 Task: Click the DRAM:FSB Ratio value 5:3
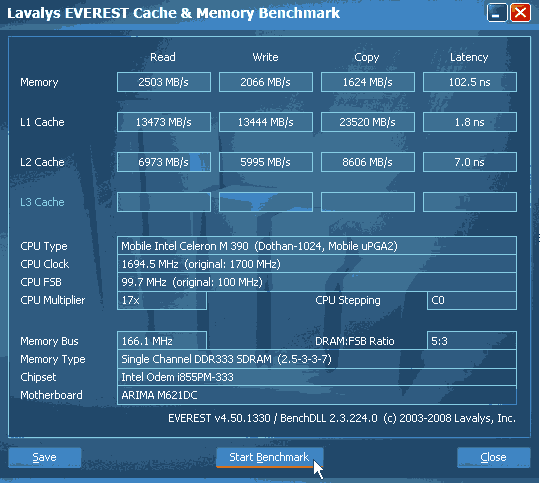[x=472, y=341]
